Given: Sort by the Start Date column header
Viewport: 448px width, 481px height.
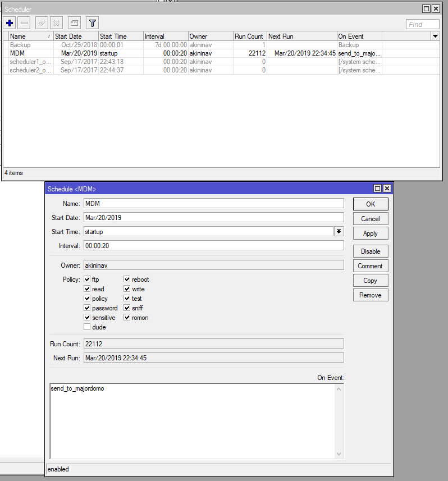Looking at the screenshot, I should click(x=76, y=36).
